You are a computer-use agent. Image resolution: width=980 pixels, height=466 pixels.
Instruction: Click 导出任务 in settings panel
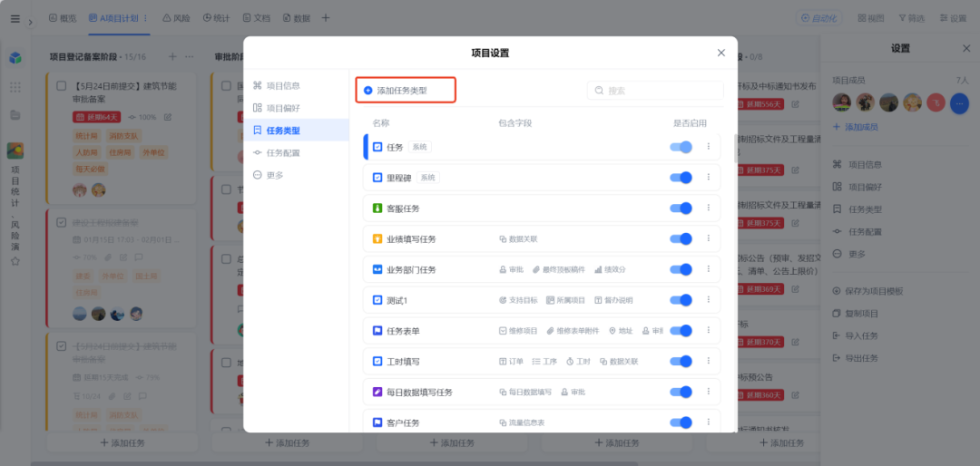click(x=856, y=358)
